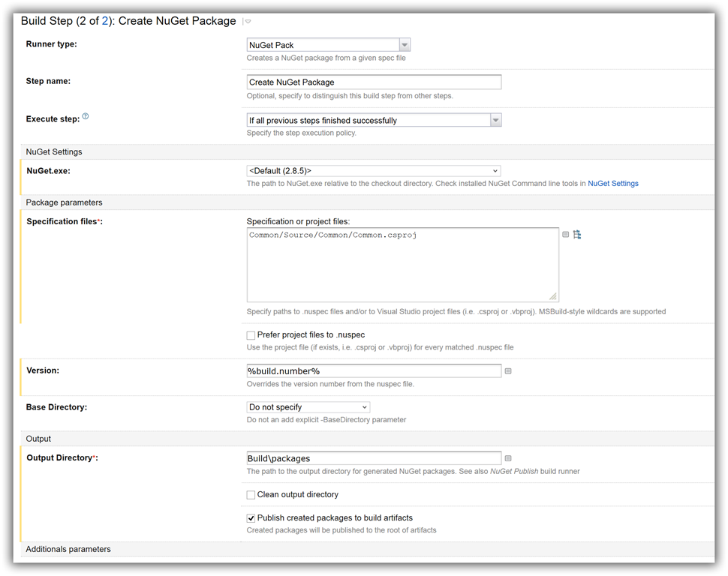Enable Prefer project files to .nuspec
Viewport: 728px width, 576px height.
pyautogui.click(x=251, y=335)
